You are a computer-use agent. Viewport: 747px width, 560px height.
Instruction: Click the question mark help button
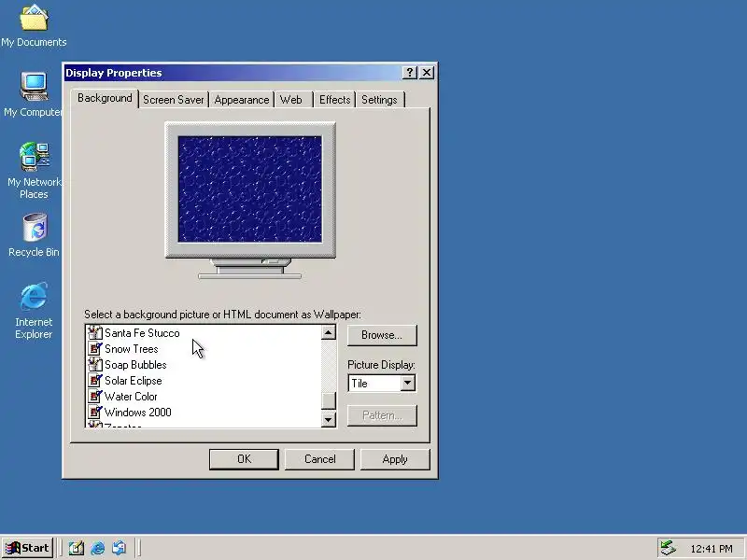tap(410, 73)
